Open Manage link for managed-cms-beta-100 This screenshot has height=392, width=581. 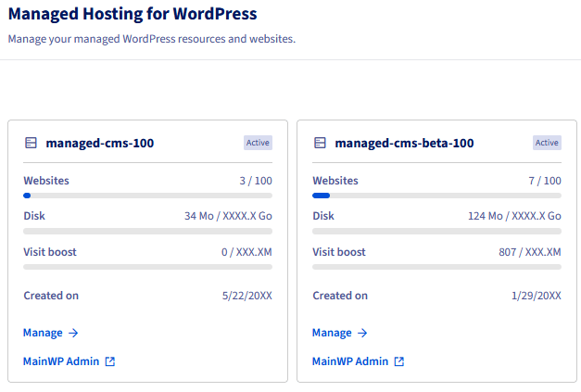(340, 333)
